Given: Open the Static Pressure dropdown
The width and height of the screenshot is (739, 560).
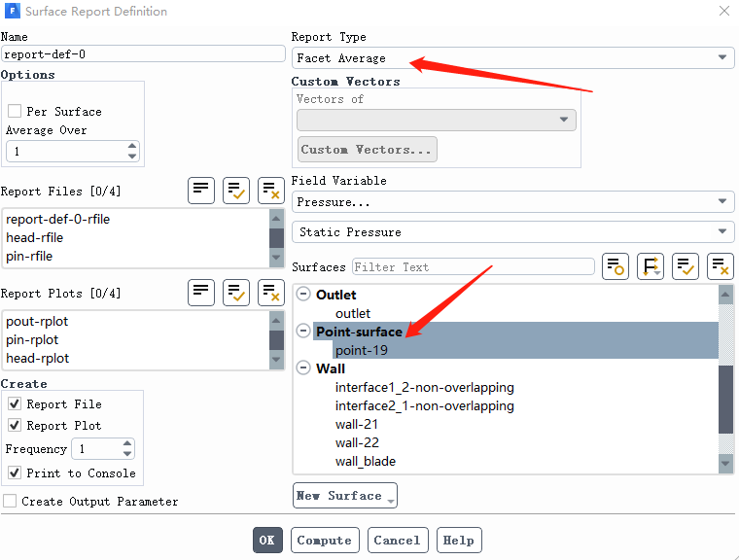Looking at the screenshot, I should coord(512,232).
